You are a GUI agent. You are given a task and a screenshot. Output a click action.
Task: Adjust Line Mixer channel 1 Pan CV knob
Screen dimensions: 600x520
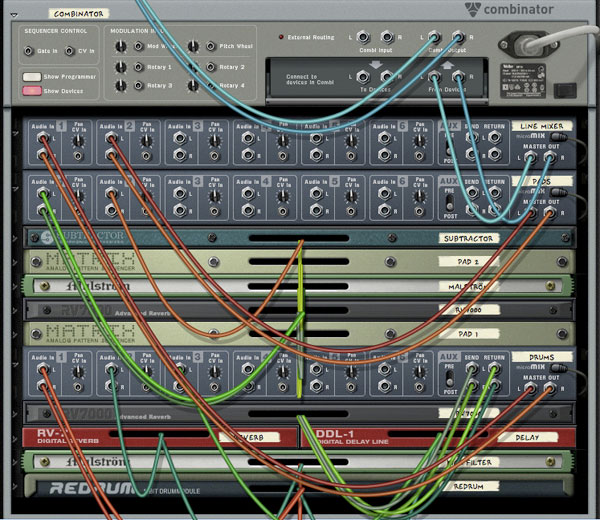[x=78, y=141]
